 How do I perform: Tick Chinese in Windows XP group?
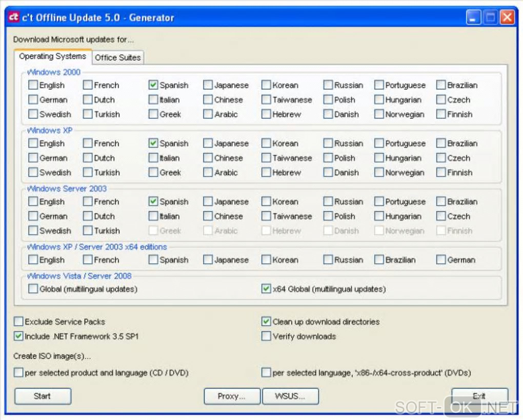coord(208,158)
